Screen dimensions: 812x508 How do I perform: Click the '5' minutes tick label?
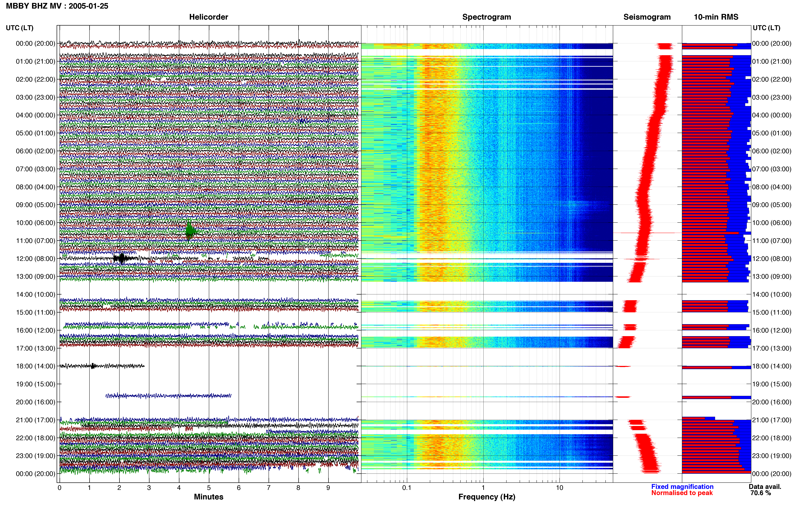click(209, 487)
